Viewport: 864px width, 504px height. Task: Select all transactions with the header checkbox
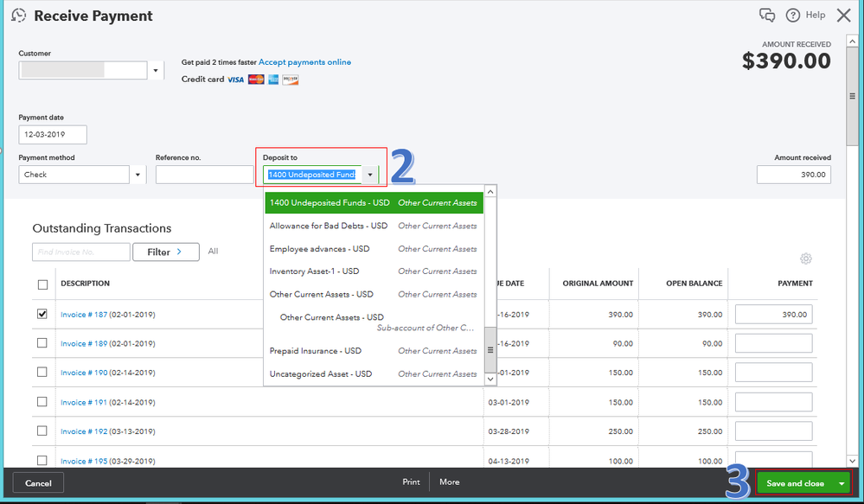coord(42,284)
